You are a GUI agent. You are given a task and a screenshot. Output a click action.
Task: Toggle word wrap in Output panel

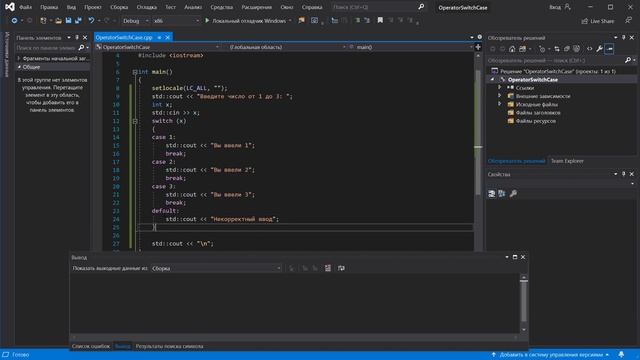click(341, 268)
